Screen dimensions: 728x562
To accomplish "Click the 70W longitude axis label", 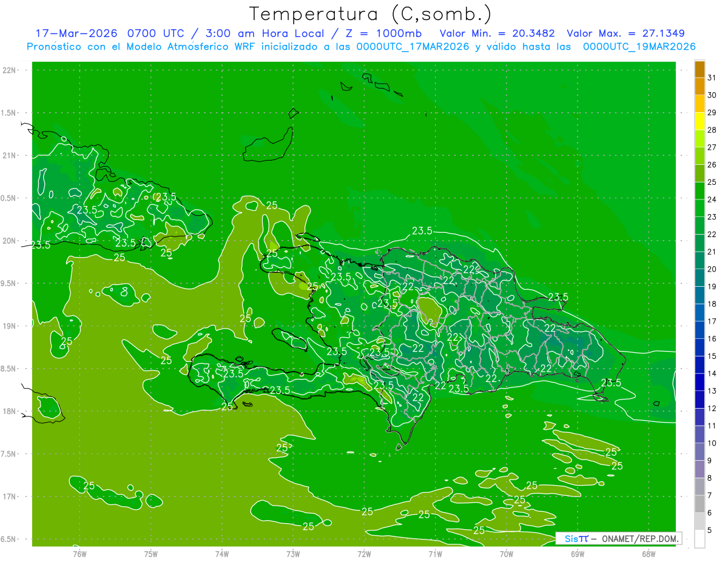I will 507,554.
